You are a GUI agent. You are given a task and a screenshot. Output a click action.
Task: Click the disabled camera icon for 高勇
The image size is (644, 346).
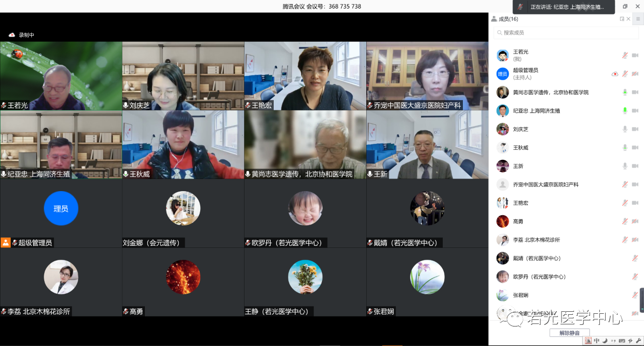tap(635, 221)
